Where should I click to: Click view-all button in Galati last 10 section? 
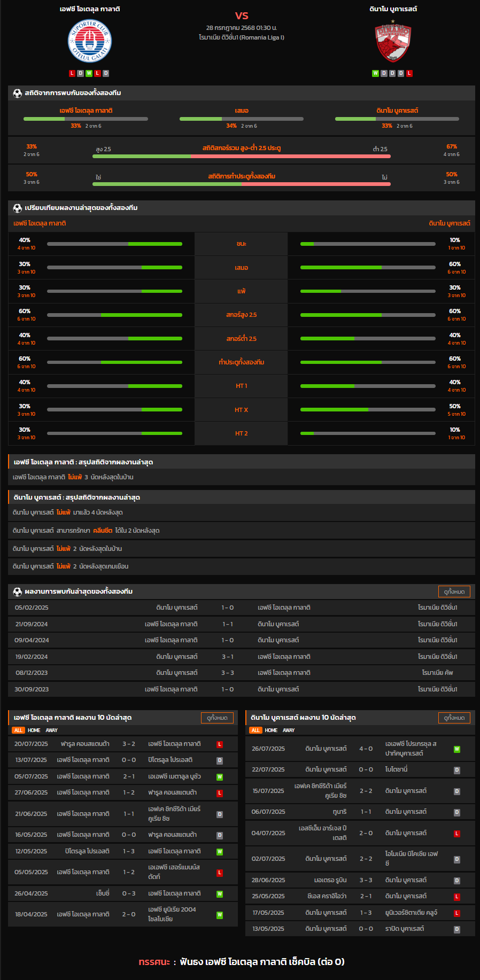point(217,718)
